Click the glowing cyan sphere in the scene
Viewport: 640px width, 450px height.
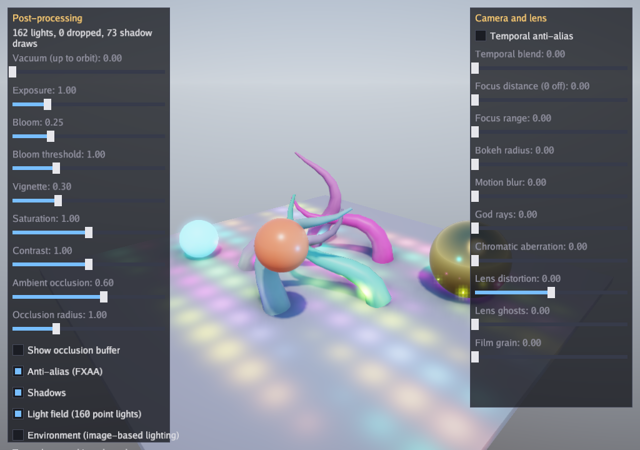[199, 239]
